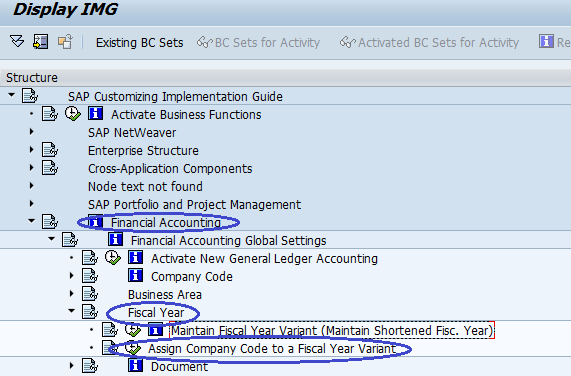Select Company Code tree text

(x=192, y=277)
